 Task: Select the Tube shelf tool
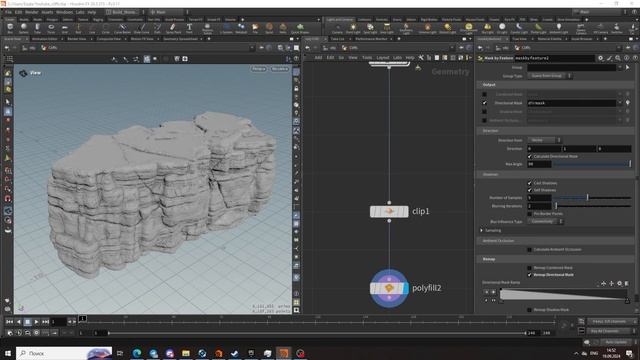coord(37,28)
